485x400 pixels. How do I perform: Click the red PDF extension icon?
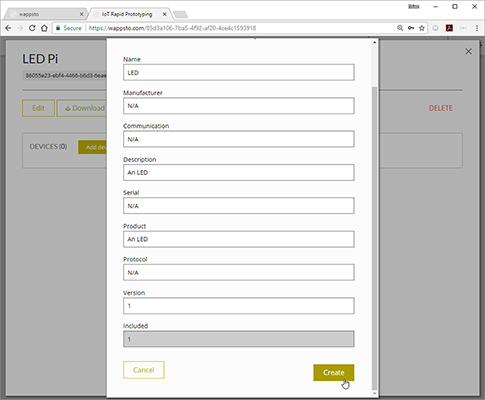[449, 28]
